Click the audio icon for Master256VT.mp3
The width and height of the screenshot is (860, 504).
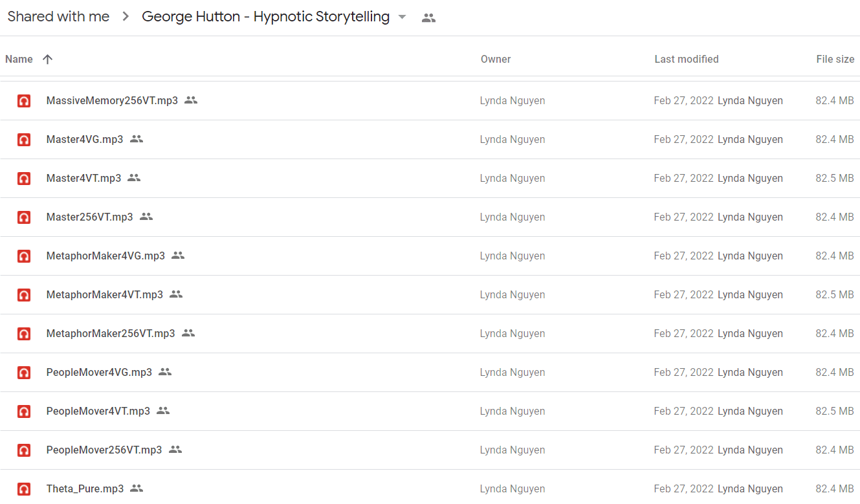pyautogui.click(x=24, y=217)
